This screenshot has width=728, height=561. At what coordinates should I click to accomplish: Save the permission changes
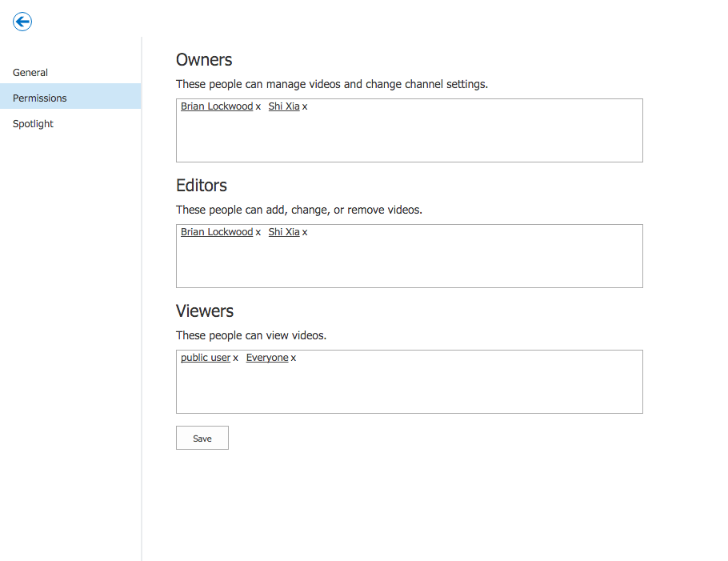pos(202,438)
